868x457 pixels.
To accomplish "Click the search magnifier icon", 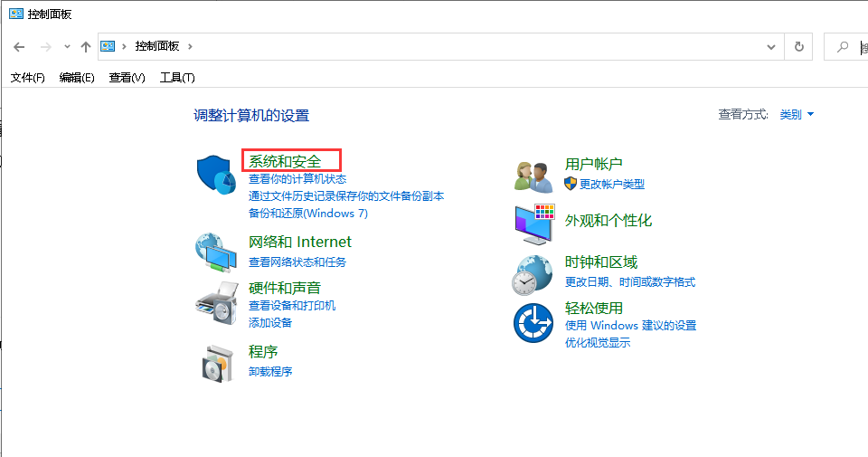I will pos(843,46).
